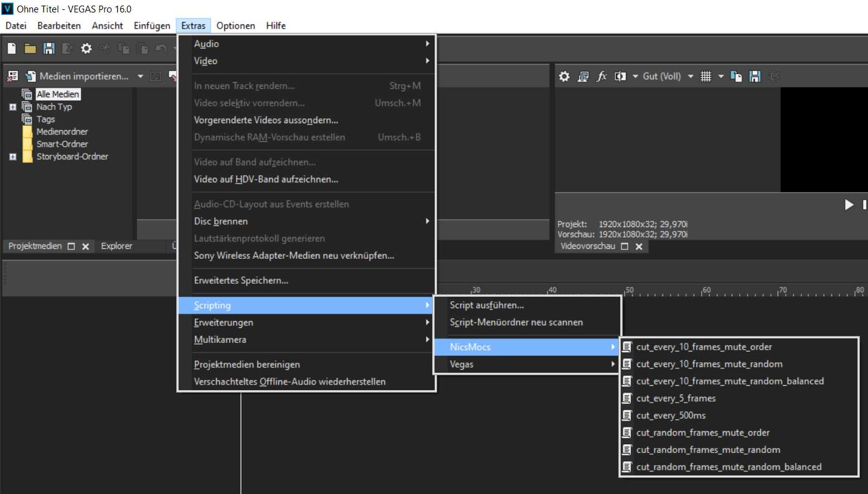Copy snapshot to clipboard icon in preview
Image resolution: width=868 pixels, height=494 pixels.
click(x=737, y=77)
